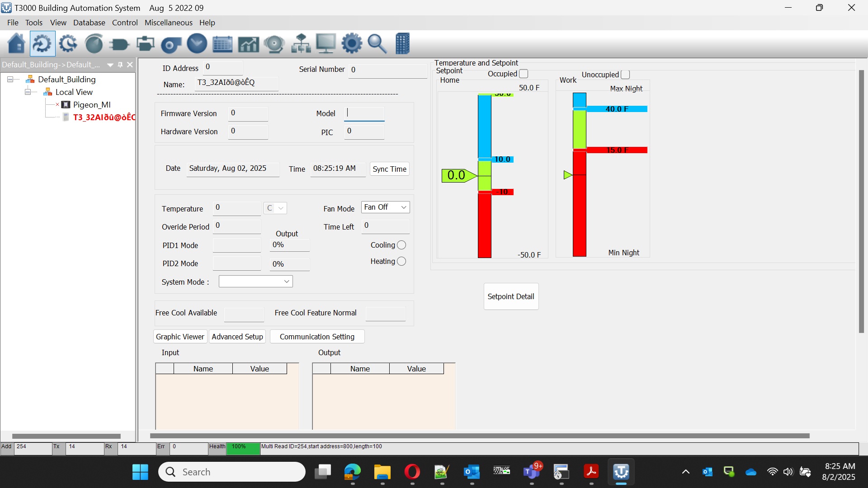Click the Model input field
Image resolution: width=868 pixels, height=488 pixels.
(x=364, y=113)
